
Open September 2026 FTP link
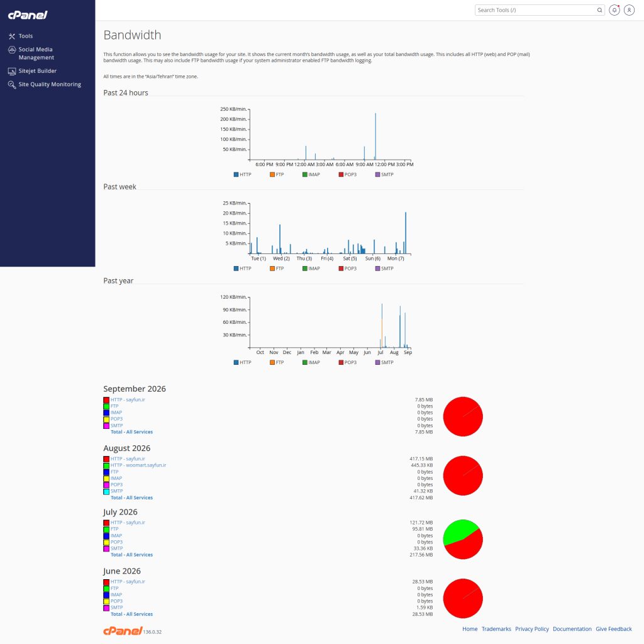point(114,406)
